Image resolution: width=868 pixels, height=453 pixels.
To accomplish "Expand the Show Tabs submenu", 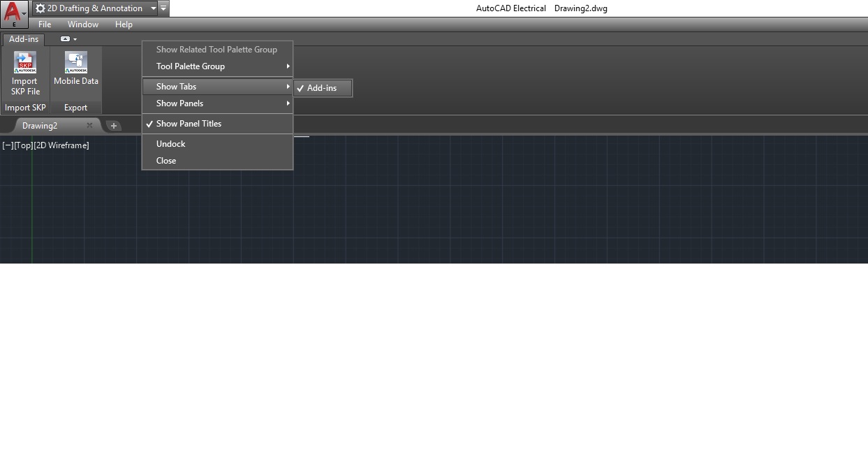I will [x=217, y=87].
